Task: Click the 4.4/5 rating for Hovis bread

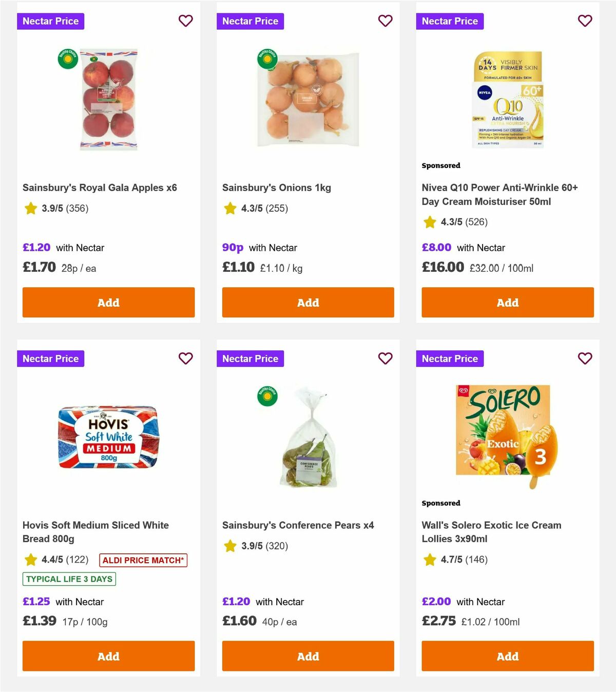Action: [x=52, y=560]
